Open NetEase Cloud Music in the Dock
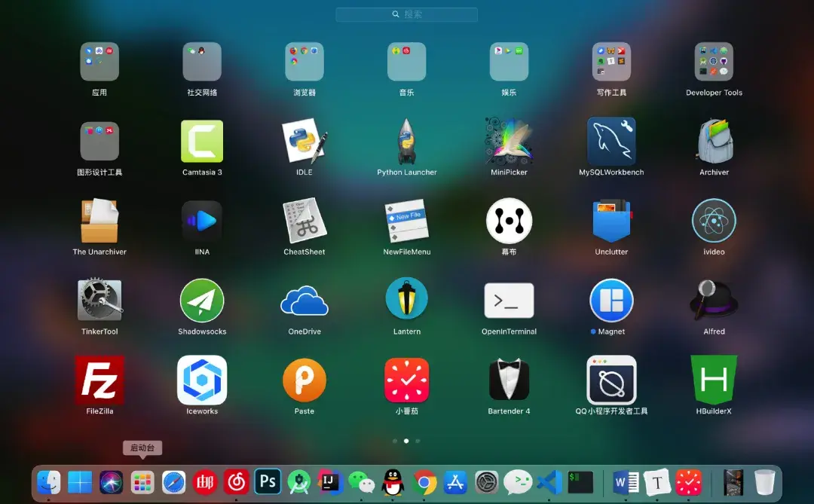Image resolution: width=814 pixels, height=504 pixels. tap(236, 482)
